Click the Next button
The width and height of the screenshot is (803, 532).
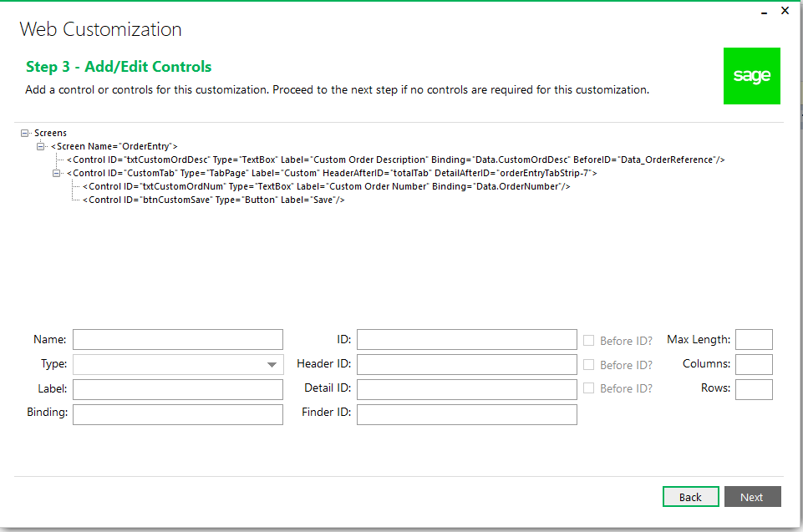pos(752,497)
